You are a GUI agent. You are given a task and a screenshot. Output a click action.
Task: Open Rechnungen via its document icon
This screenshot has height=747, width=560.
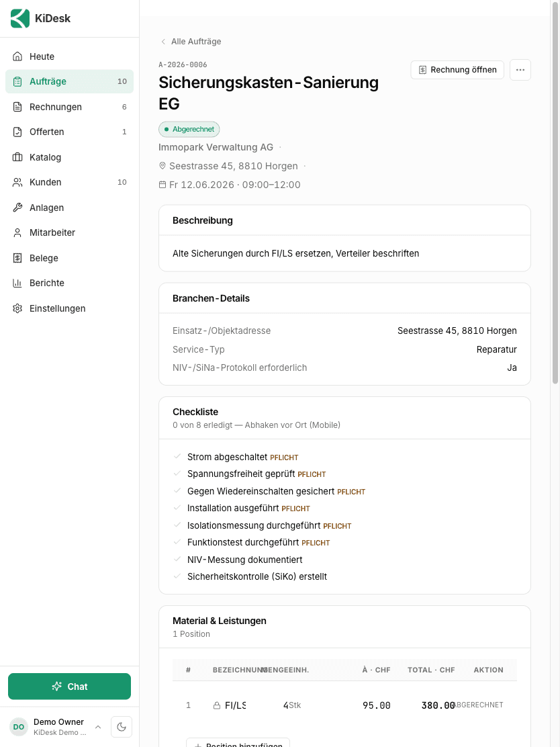tap(17, 107)
